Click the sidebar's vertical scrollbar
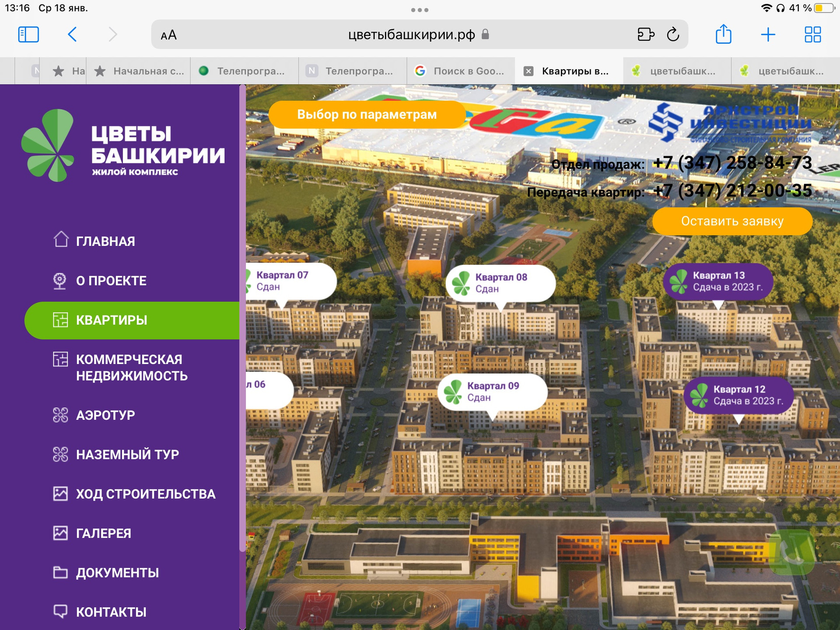 [242, 319]
